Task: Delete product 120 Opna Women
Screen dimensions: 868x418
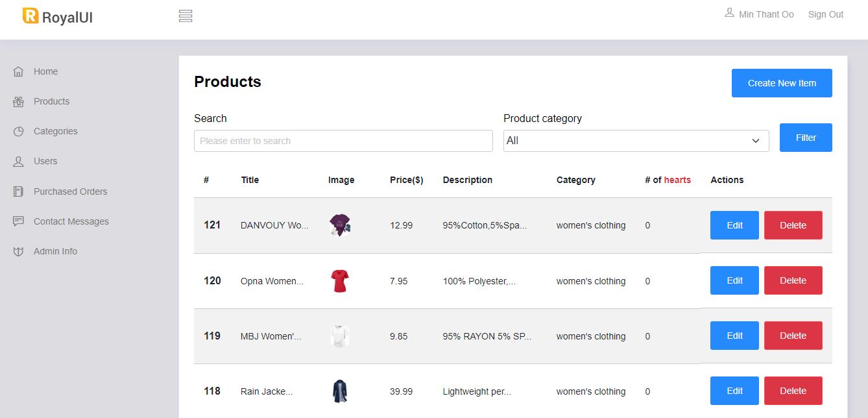Action: [x=793, y=280]
